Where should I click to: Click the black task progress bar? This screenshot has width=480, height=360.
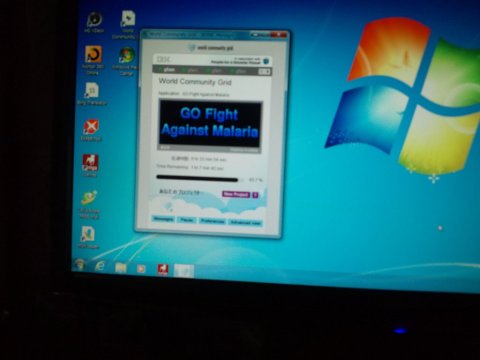click(x=198, y=178)
